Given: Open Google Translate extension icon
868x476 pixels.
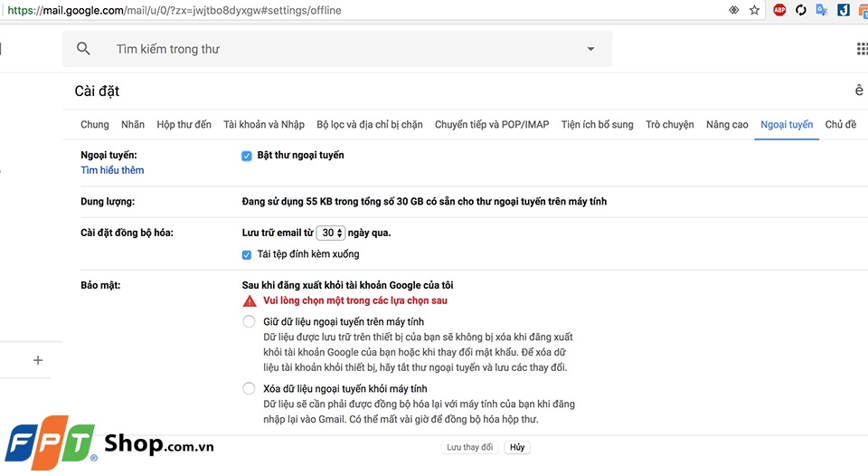Looking at the screenshot, I should tap(822, 10).
